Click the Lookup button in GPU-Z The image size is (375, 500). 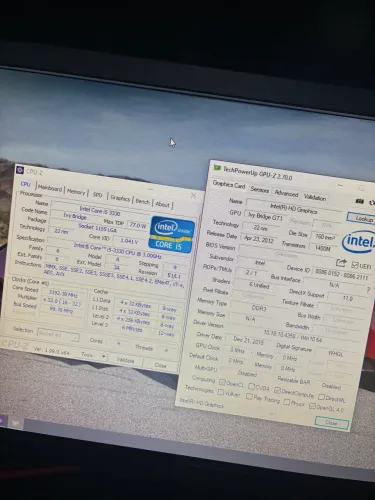coord(363,219)
